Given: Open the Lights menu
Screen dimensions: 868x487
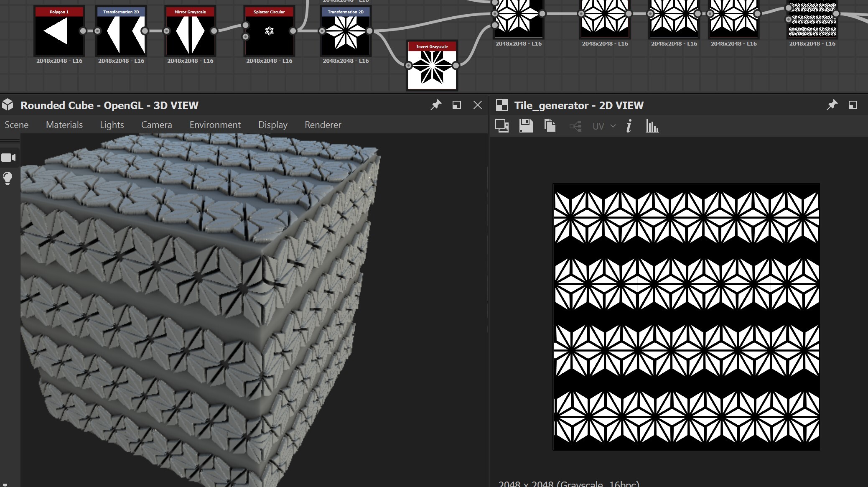Looking at the screenshot, I should point(112,125).
